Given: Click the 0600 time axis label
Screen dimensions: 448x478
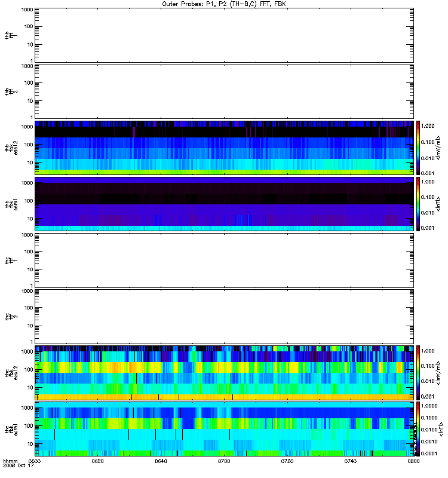Looking at the screenshot, I should coord(35,461).
